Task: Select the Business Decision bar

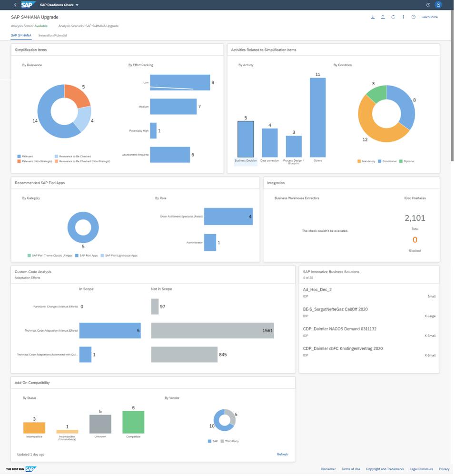Action: 246,139
